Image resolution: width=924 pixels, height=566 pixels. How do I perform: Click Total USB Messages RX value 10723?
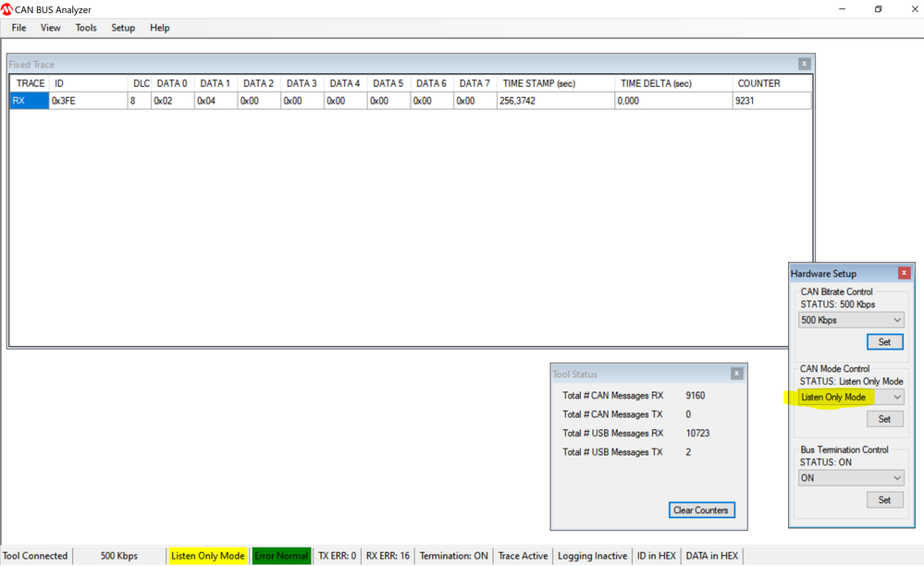(697, 433)
